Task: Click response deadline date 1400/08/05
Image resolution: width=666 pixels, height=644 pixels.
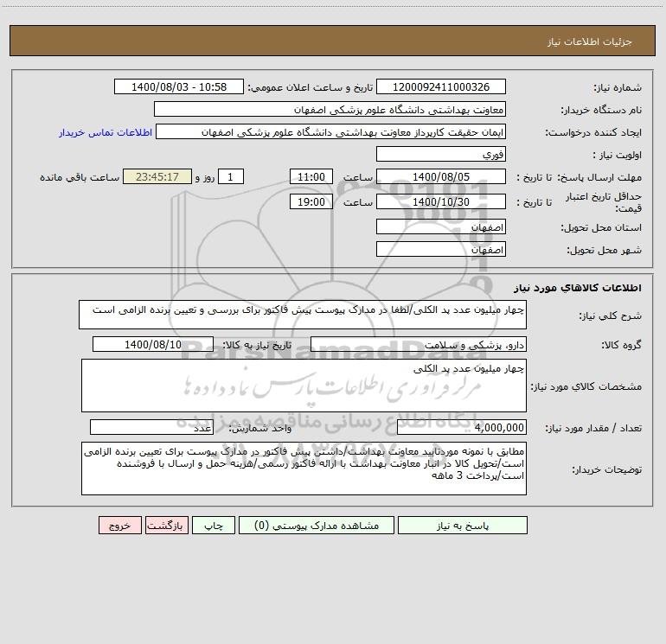Action: click(x=441, y=176)
